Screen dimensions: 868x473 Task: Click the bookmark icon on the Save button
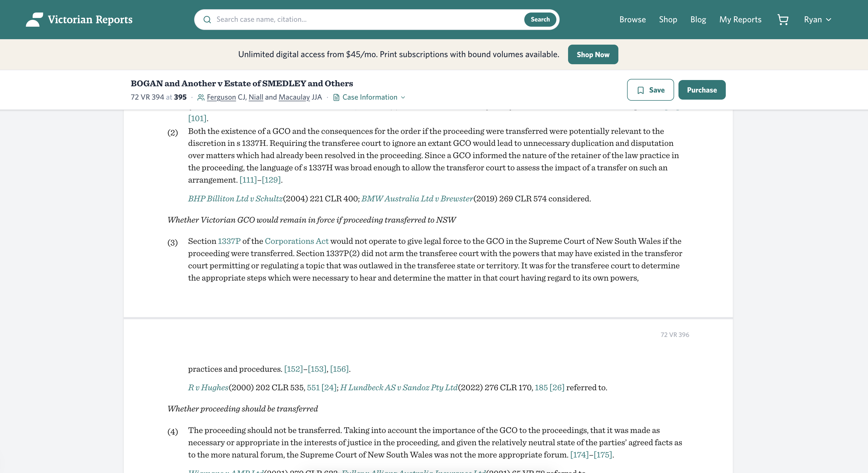(x=641, y=90)
